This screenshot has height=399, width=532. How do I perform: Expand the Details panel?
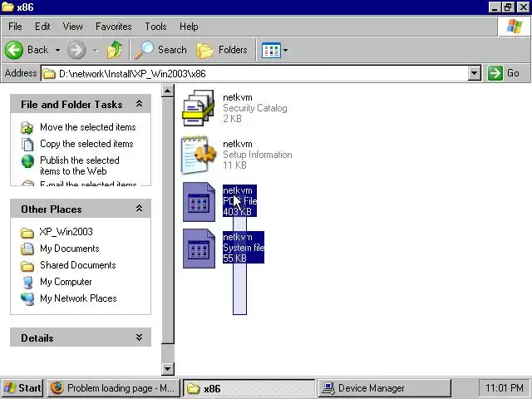[x=139, y=337]
